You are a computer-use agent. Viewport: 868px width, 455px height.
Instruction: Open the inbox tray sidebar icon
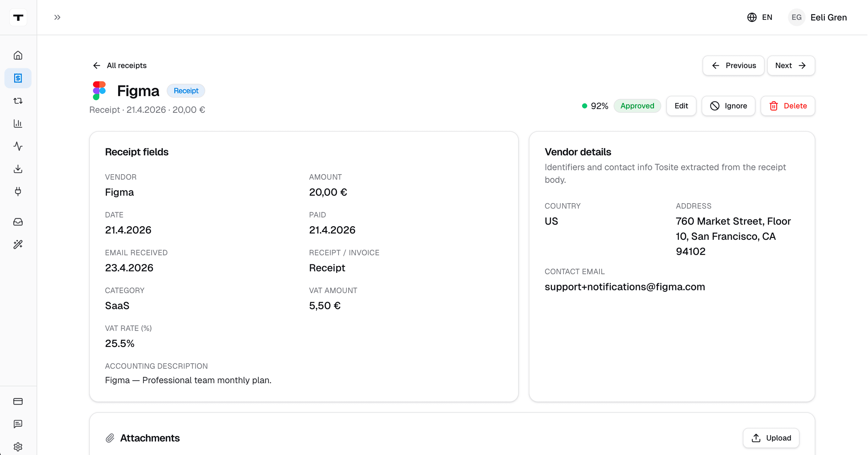(x=18, y=222)
